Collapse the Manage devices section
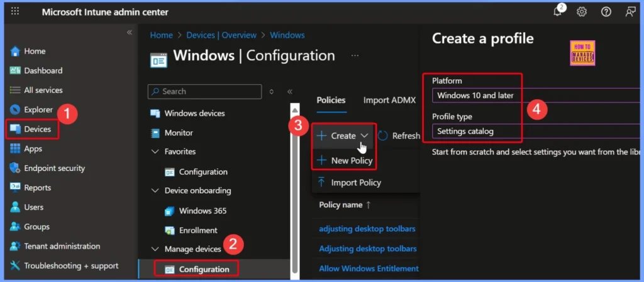Screen dimensions: 644x282 (x=155, y=249)
